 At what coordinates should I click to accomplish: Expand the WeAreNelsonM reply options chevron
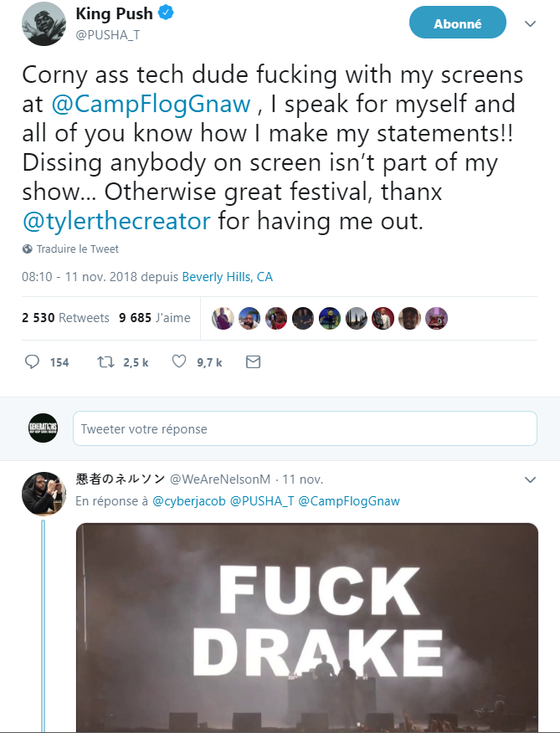[530, 480]
